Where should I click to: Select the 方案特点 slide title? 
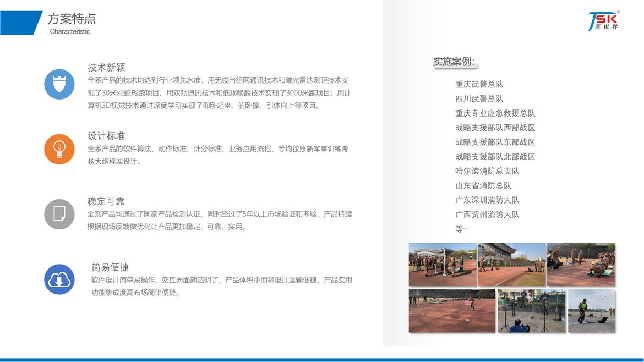coord(72,19)
